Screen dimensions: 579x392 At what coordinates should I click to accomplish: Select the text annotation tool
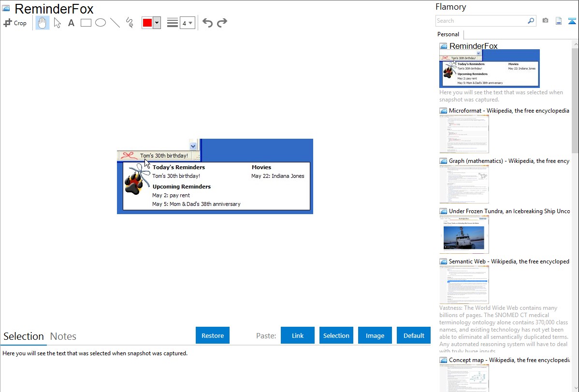pos(71,23)
